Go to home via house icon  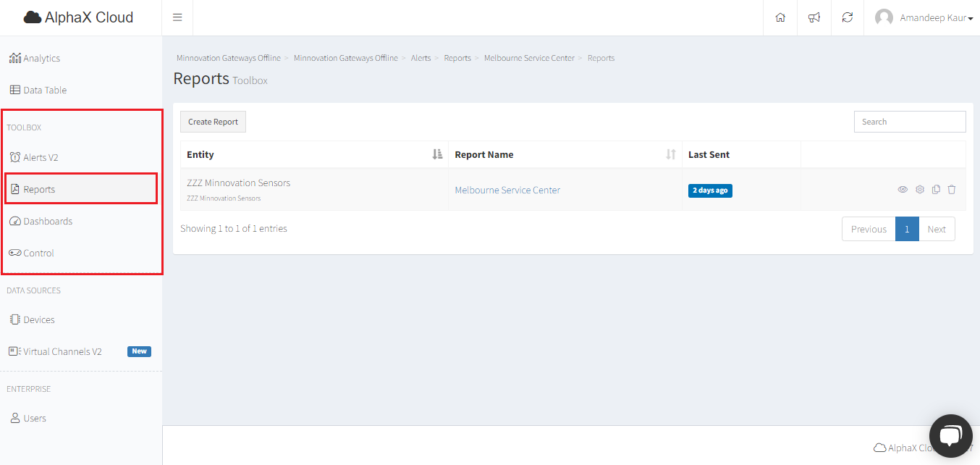click(x=780, y=18)
